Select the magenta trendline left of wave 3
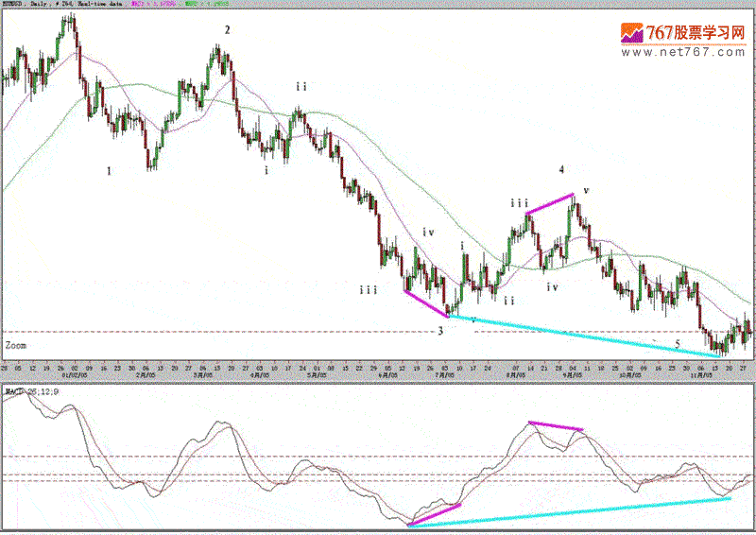Image resolution: width=756 pixels, height=535 pixels. [x=422, y=301]
